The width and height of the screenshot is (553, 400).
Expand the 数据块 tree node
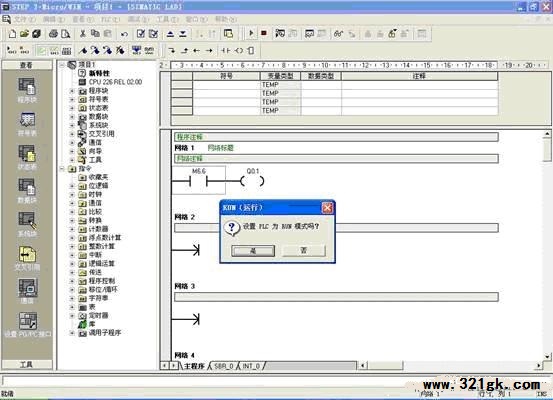click(72, 117)
